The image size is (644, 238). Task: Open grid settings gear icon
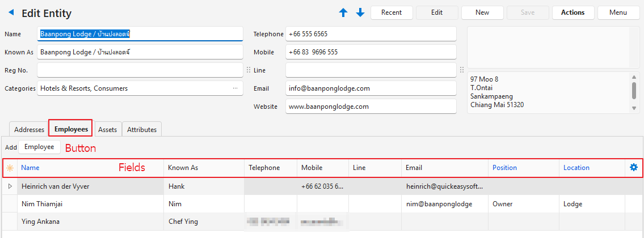[634, 167]
